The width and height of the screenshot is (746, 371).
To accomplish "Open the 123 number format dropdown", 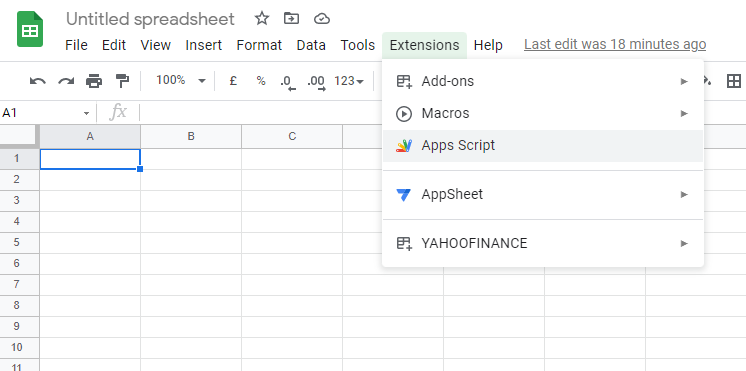I will coord(349,81).
